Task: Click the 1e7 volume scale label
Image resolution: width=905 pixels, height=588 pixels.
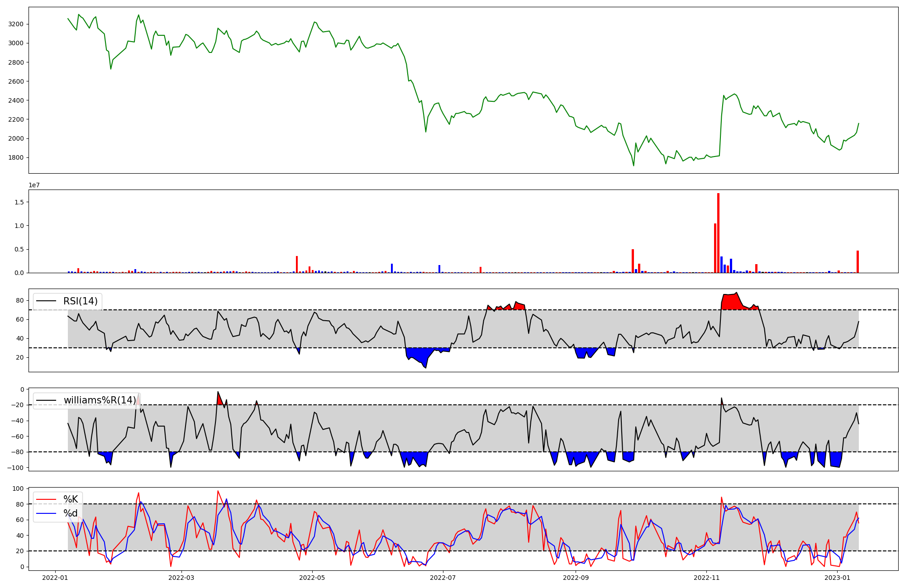Action: [x=34, y=185]
